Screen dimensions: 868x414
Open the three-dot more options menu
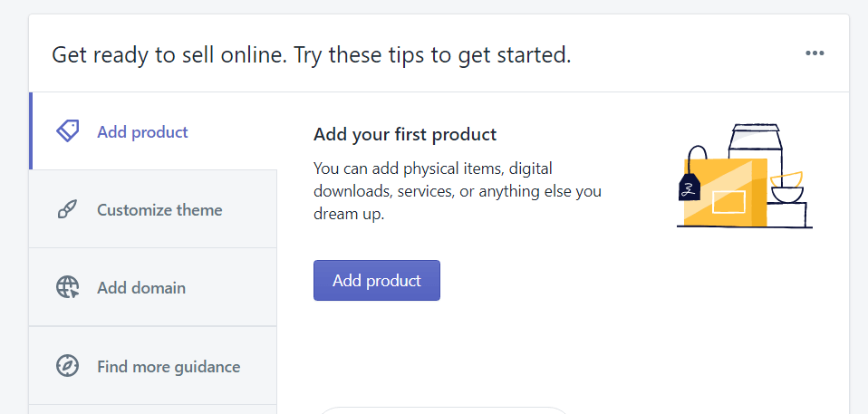tap(815, 53)
